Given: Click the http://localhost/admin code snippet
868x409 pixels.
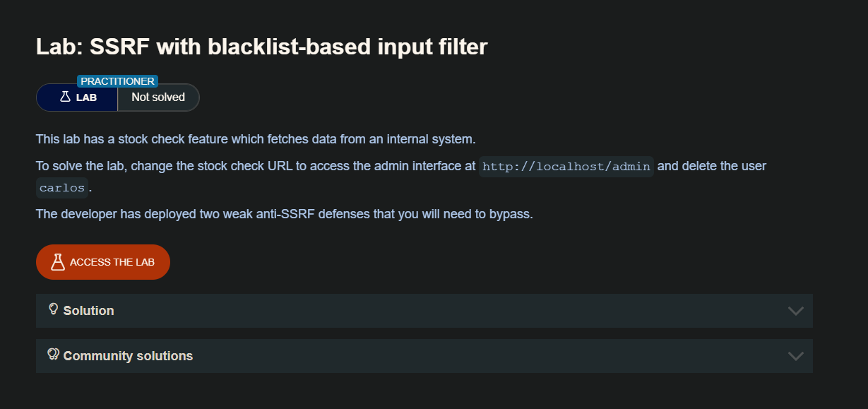Looking at the screenshot, I should pyautogui.click(x=566, y=167).
